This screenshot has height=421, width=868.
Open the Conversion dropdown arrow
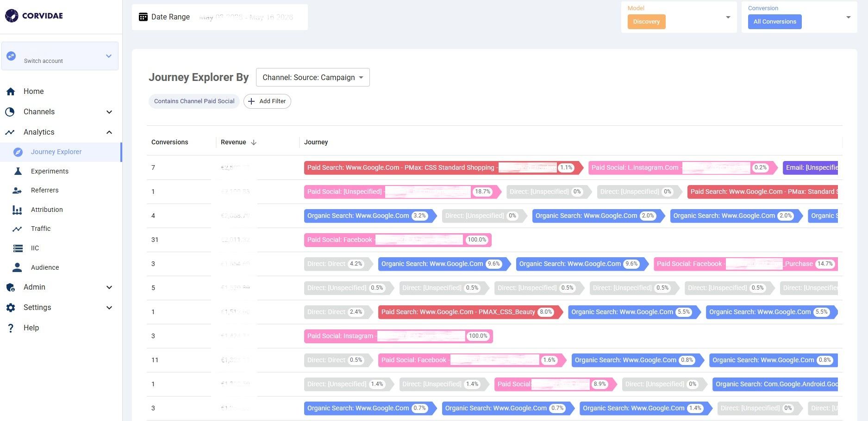[x=848, y=18]
